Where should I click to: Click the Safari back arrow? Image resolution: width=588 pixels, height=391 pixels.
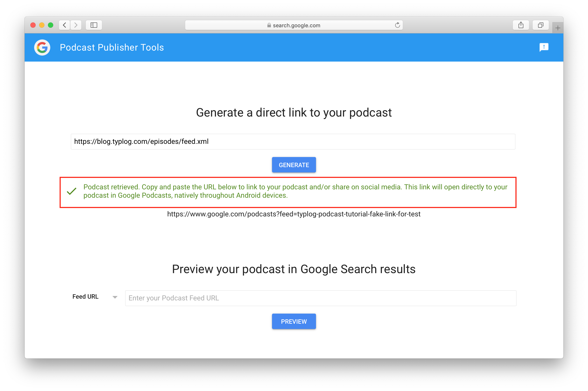65,25
